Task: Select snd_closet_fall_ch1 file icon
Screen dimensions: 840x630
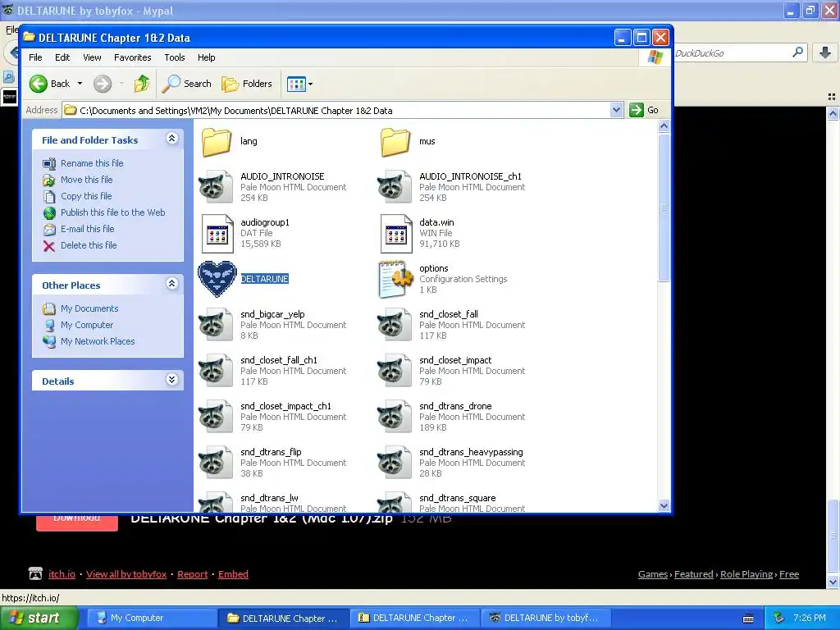Action: pyautogui.click(x=216, y=370)
